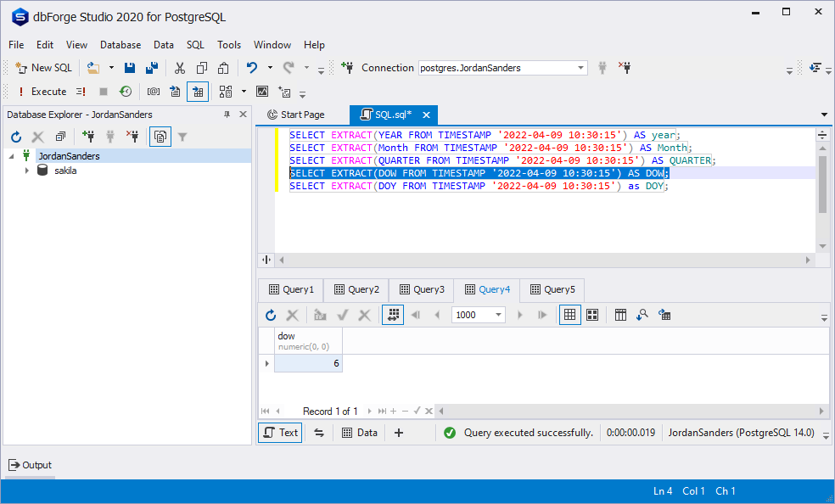Screen dimensions: 835x504
Task: Pin the Database Explorer panel
Action: tap(227, 114)
